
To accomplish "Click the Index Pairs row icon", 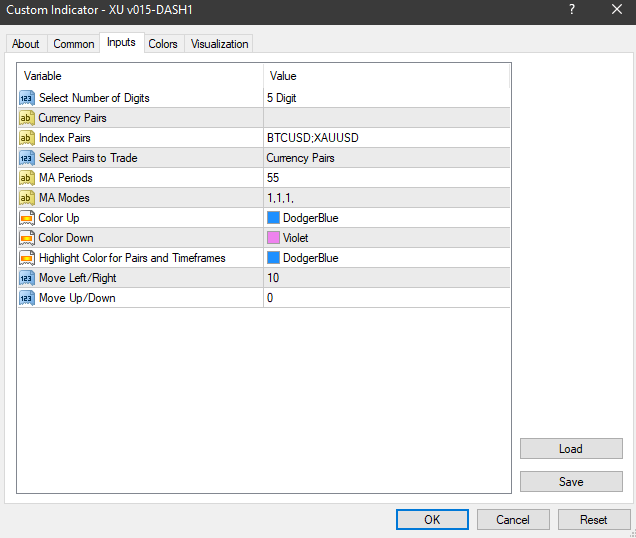I will (x=27, y=138).
